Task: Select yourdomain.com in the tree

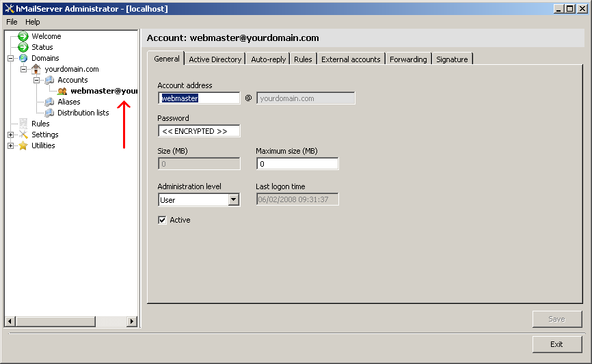Action: (x=72, y=69)
